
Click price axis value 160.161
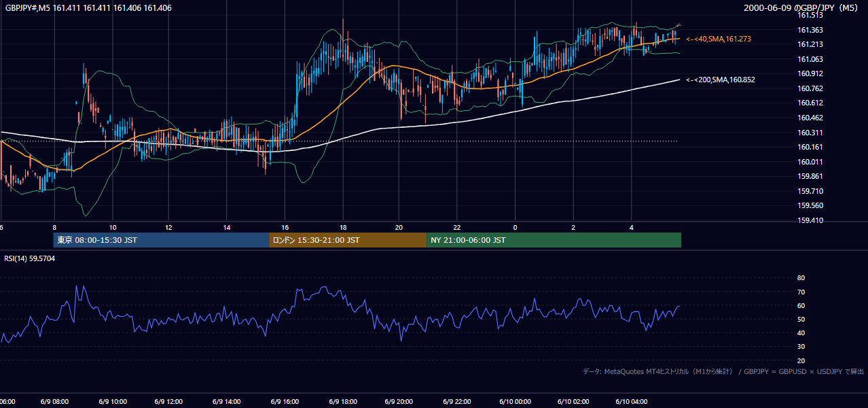point(810,147)
